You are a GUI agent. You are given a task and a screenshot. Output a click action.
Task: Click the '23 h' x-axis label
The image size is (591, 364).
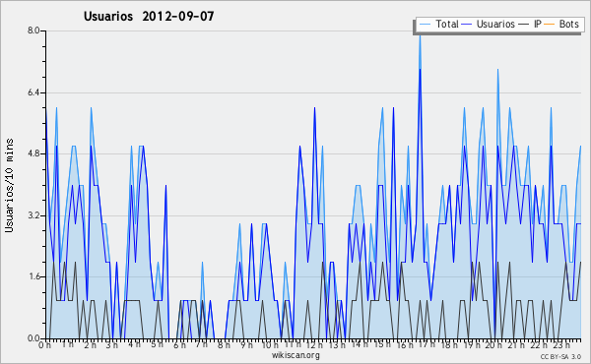pyautogui.click(x=560, y=345)
